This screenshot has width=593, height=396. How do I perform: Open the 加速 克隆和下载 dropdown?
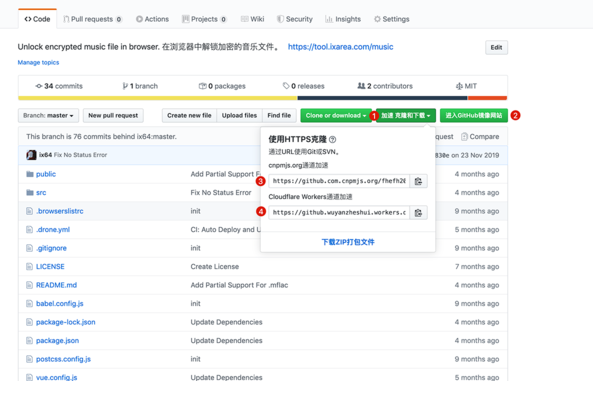[x=406, y=115]
